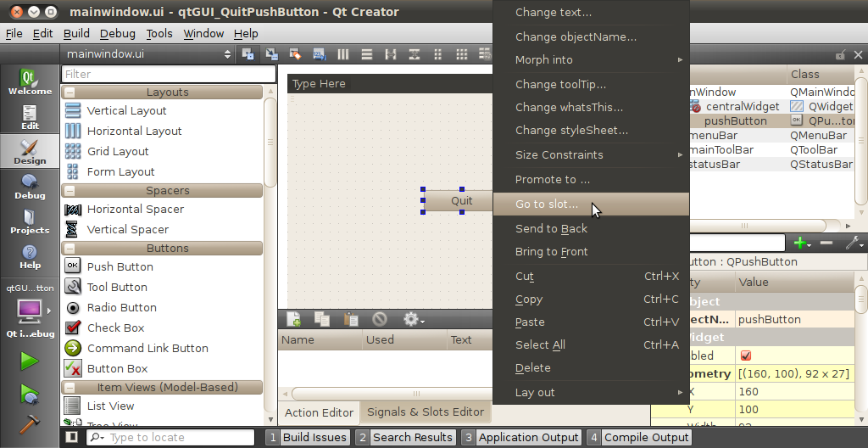Click the lock icon on Object Inspector panel

coord(840,54)
